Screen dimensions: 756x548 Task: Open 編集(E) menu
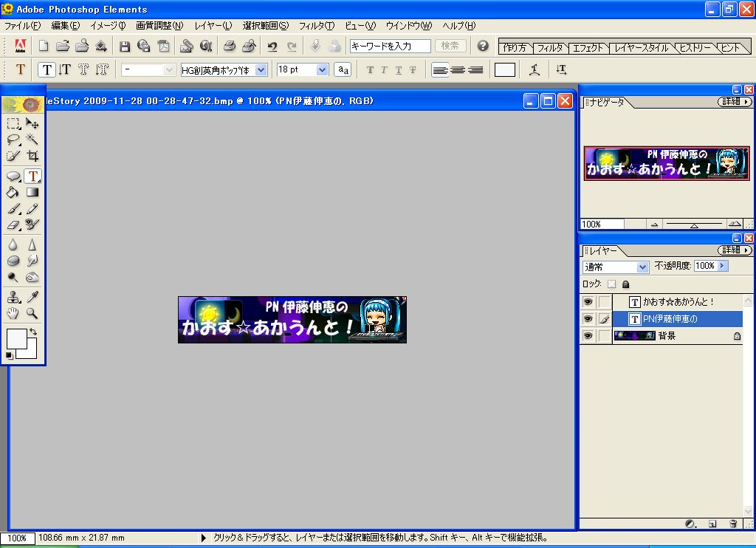point(66,26)
